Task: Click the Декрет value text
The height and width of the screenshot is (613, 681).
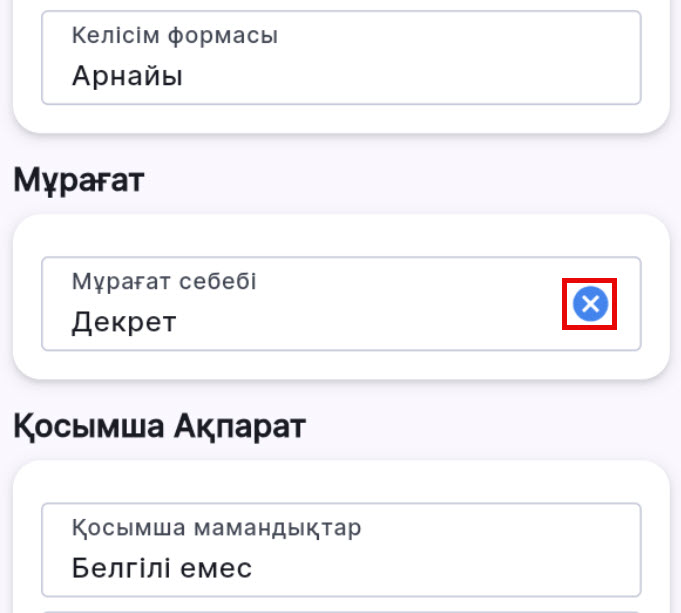Action: (x=124, y=322)
